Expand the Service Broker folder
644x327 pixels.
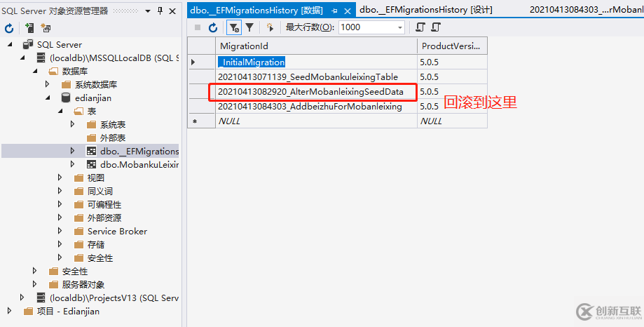click(x=60, y=231)
